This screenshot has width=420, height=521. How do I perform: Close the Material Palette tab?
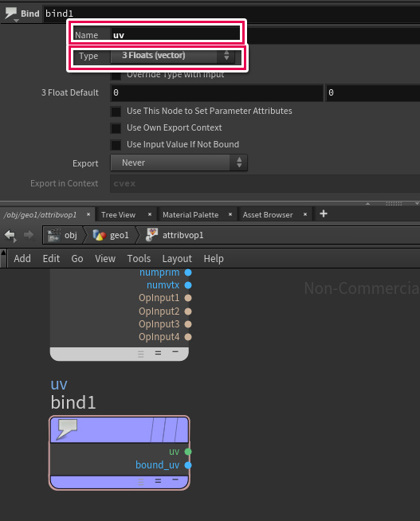pos(230,214)
